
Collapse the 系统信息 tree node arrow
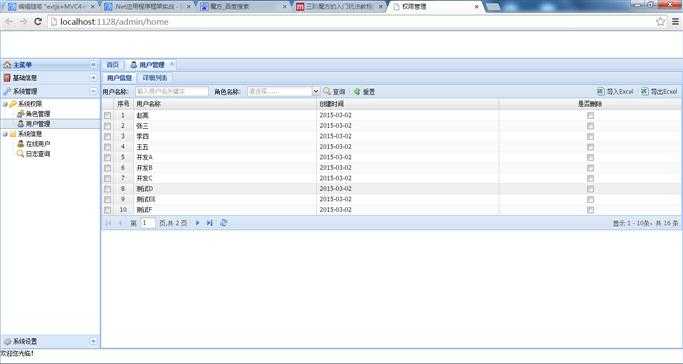point(5,134)
